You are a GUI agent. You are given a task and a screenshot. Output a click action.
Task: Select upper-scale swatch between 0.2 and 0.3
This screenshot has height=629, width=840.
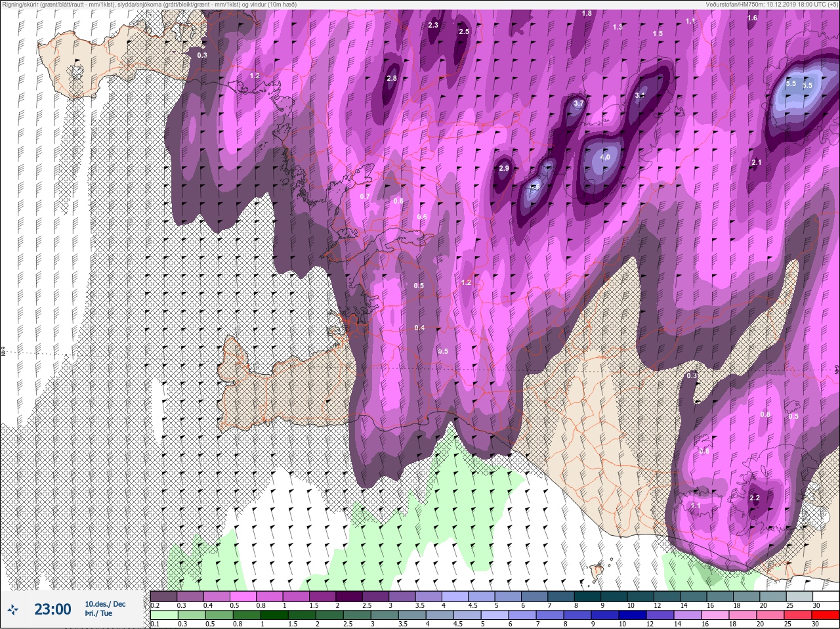coord(163,596)
